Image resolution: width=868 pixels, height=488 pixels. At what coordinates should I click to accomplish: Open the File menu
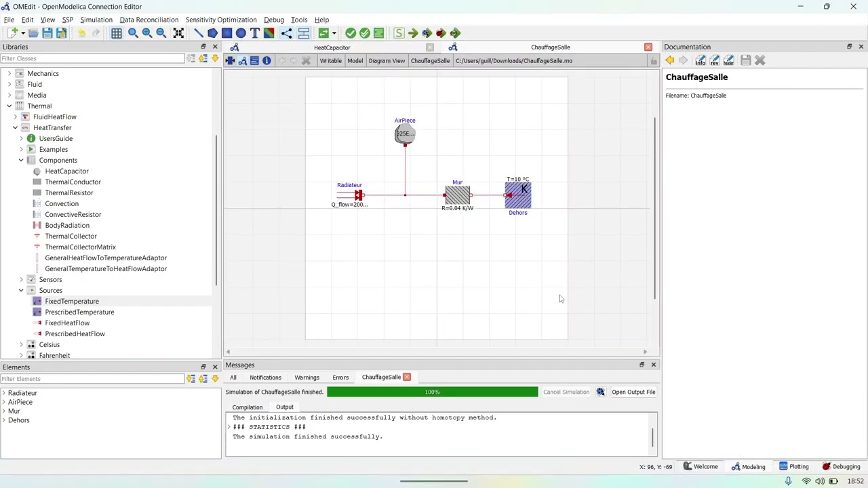9,20
